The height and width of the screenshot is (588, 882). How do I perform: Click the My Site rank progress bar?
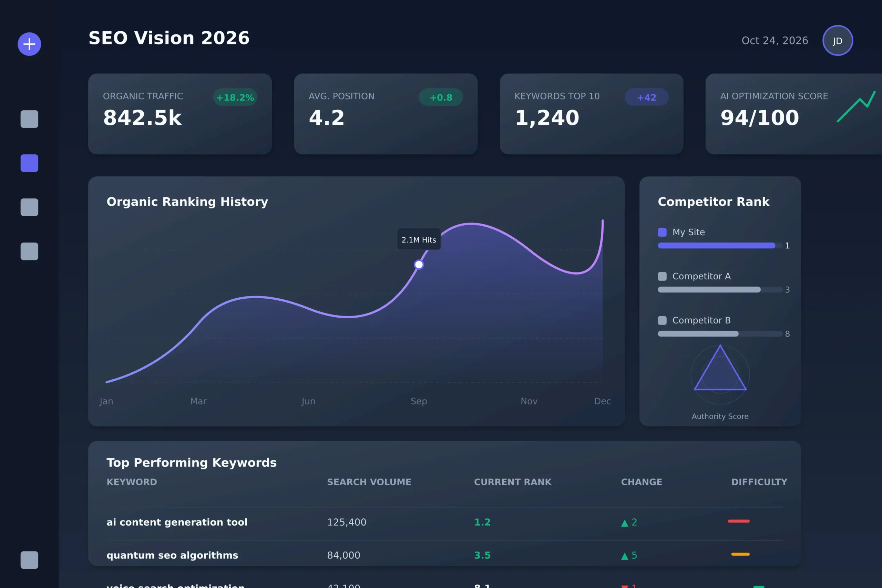point(720,246)
